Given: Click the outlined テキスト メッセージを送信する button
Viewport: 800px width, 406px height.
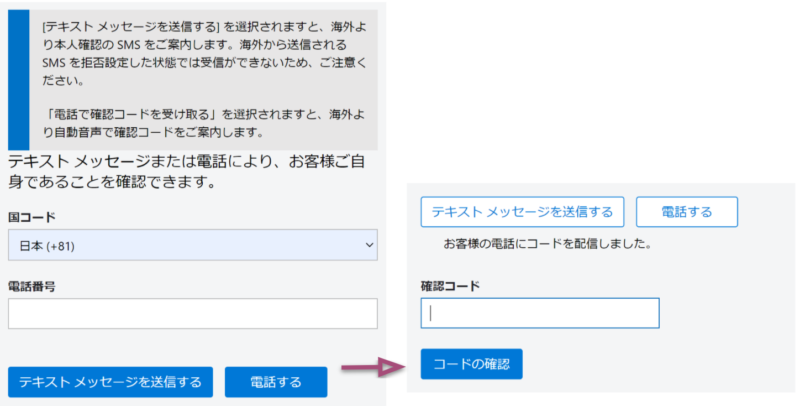Looking at the screenshot, I should point(523,212).
